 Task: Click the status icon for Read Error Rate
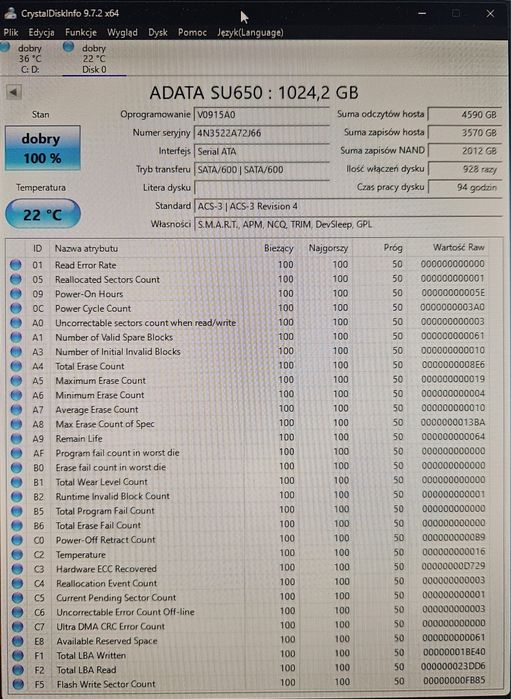tap(16, 265)
